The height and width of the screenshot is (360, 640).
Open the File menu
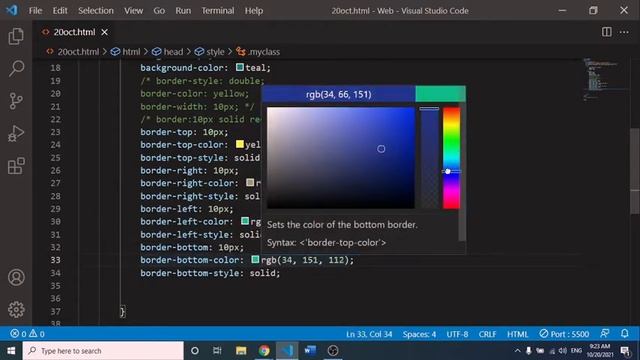pos(35,11)
